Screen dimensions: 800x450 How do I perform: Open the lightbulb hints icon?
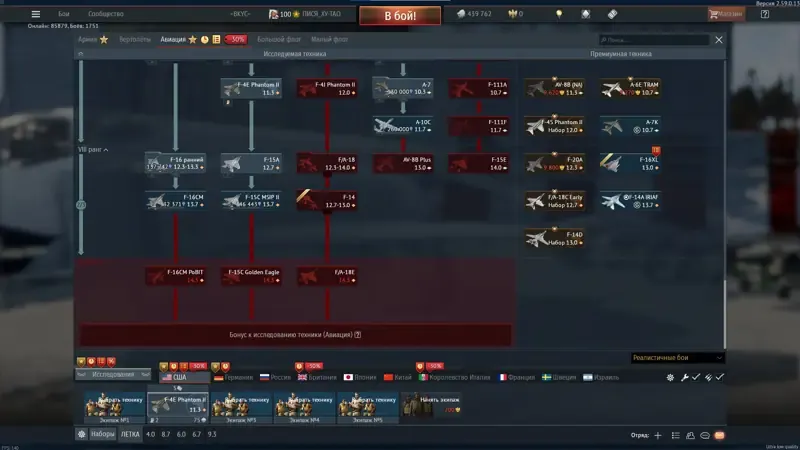559,14
